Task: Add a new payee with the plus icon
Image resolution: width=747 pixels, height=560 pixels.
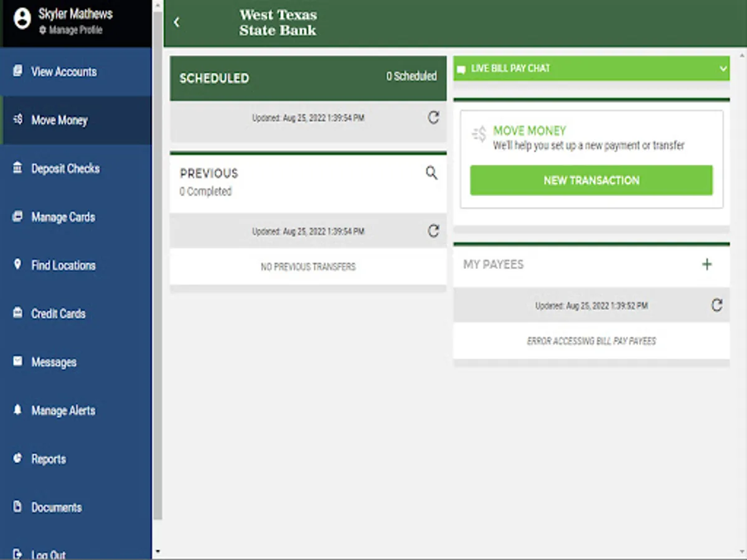Action: point(707,264)
